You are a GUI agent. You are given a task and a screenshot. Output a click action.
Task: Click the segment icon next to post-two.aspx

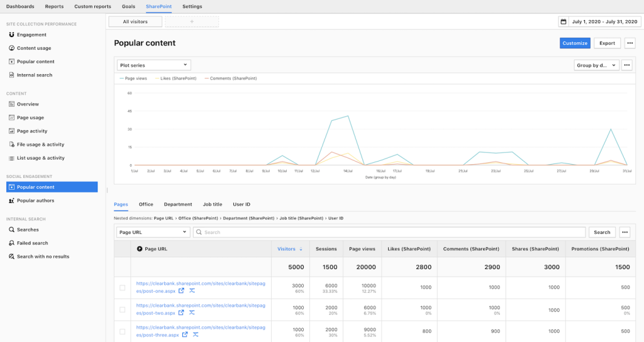pos(192,313)
